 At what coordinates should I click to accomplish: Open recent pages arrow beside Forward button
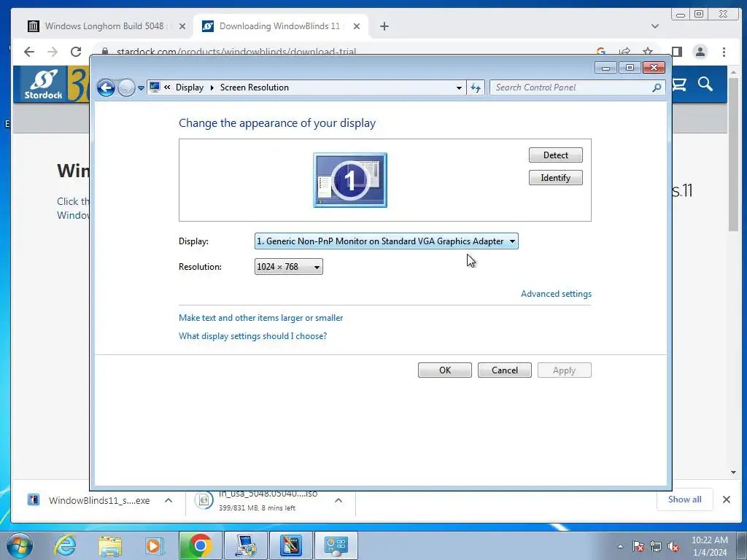coord(141,88)
